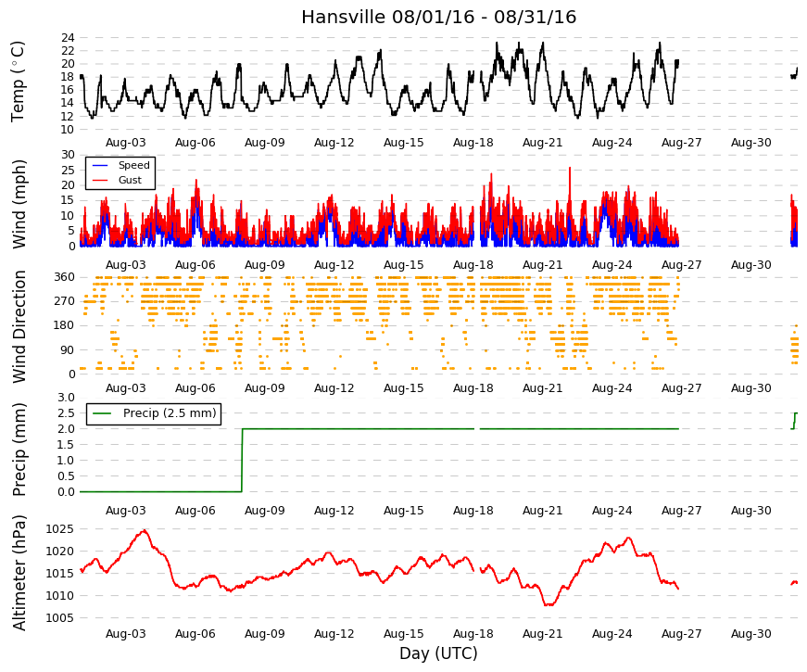807x672 pixels.
Task: Click the precipitation step rise near Aug-08
Action: click(242, 460)
